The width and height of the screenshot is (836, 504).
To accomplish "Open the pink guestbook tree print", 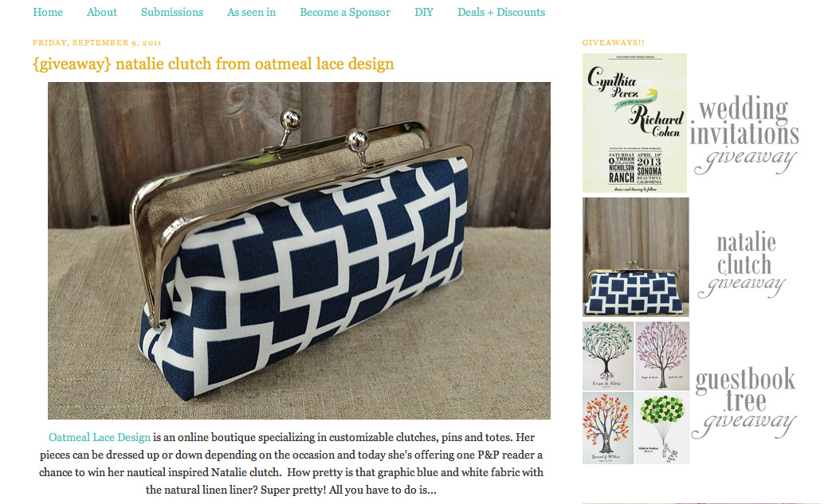I will [662, 356].
